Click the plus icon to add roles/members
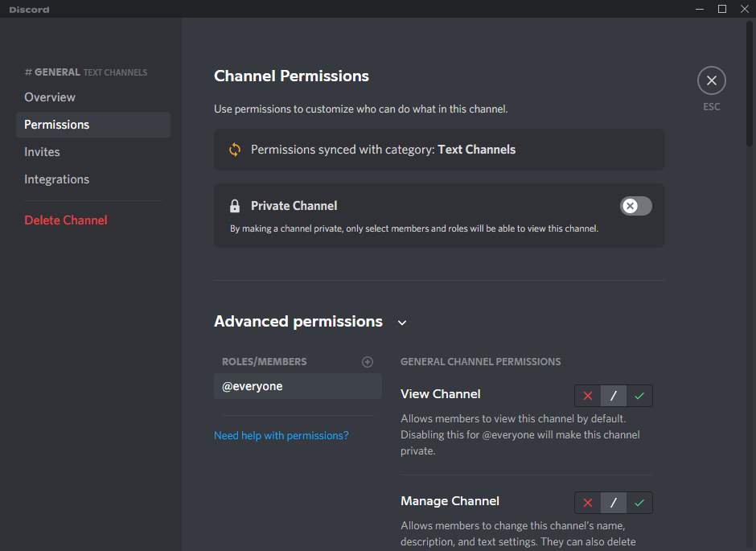756x551 pixels. 368,361
